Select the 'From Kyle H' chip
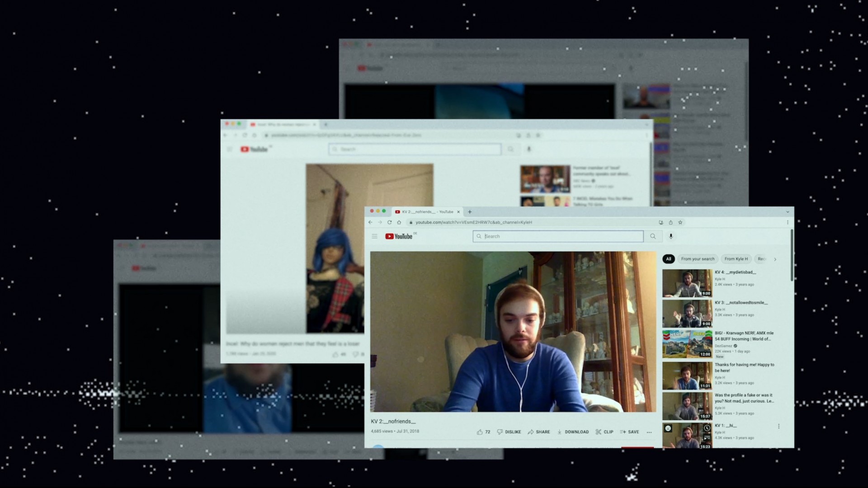The height and width of the screenshot is (488, 868). 736,259
